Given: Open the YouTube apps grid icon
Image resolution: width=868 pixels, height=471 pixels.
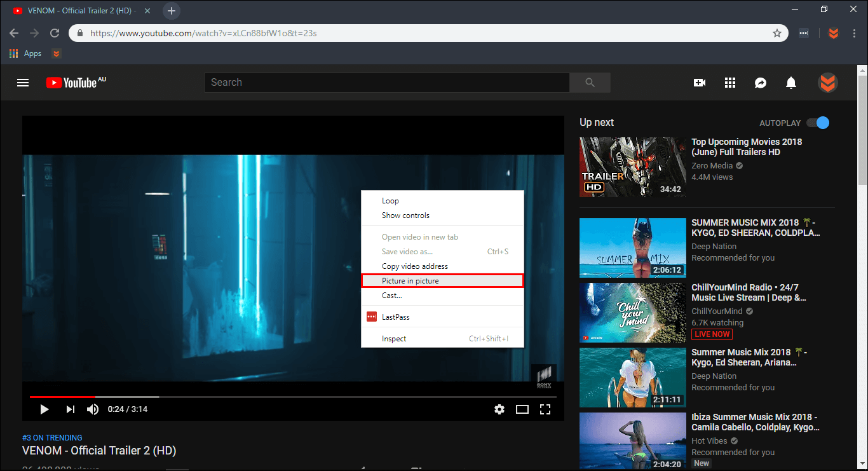Looking at the screenshot, I should coord(730,83).
